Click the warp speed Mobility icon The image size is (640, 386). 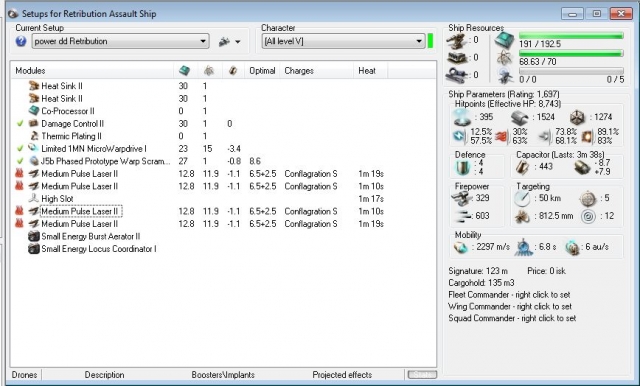point(572,247)
